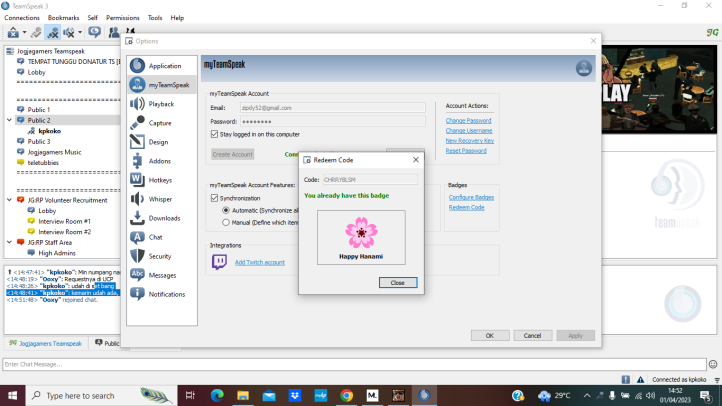The height and width of the screenshot is (406, 722).
Task: Click the Redeem Code link
Action: click(x=466, y=208)
